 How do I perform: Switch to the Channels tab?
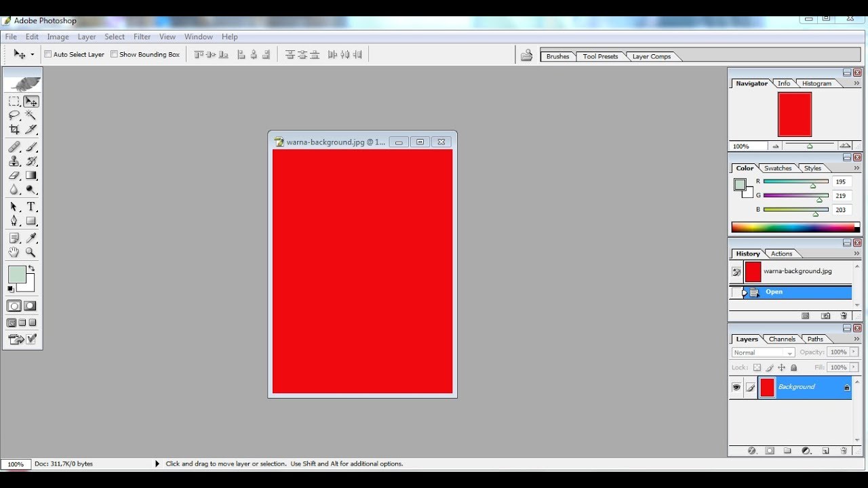(782, 339)
